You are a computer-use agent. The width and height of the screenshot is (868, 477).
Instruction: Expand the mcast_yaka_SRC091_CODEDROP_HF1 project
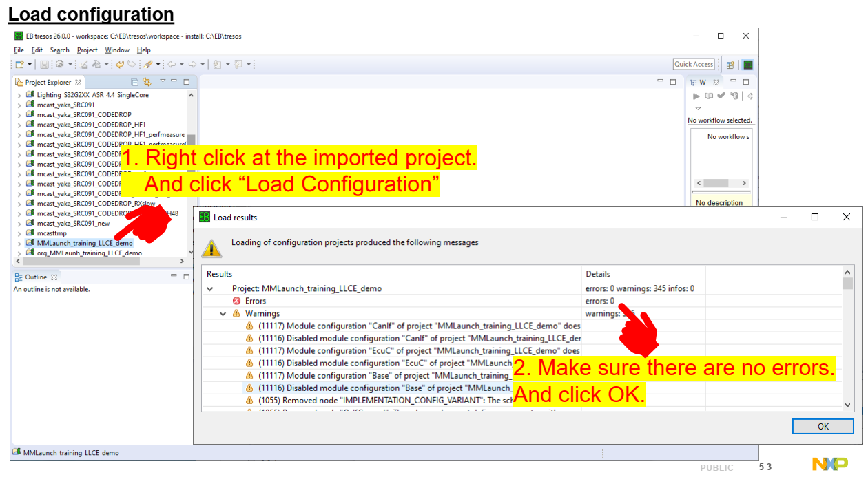[x=19, y=125]
